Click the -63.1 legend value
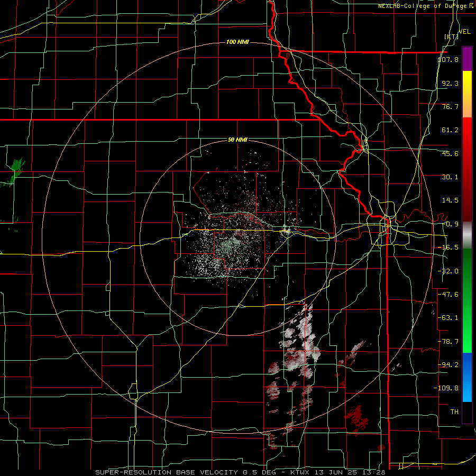476x476 pixels. pyautogui.click(x=448, y=318)
